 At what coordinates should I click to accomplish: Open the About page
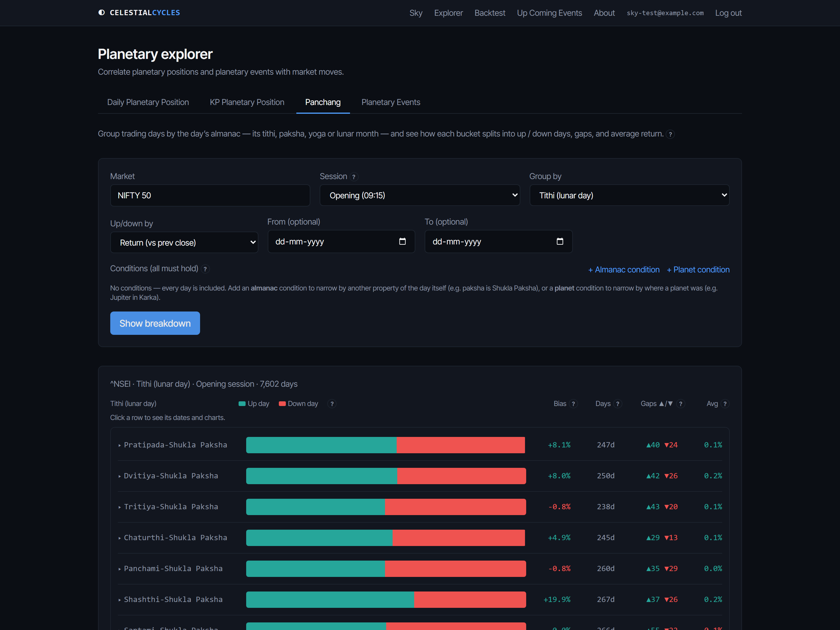tap(604, 13)
